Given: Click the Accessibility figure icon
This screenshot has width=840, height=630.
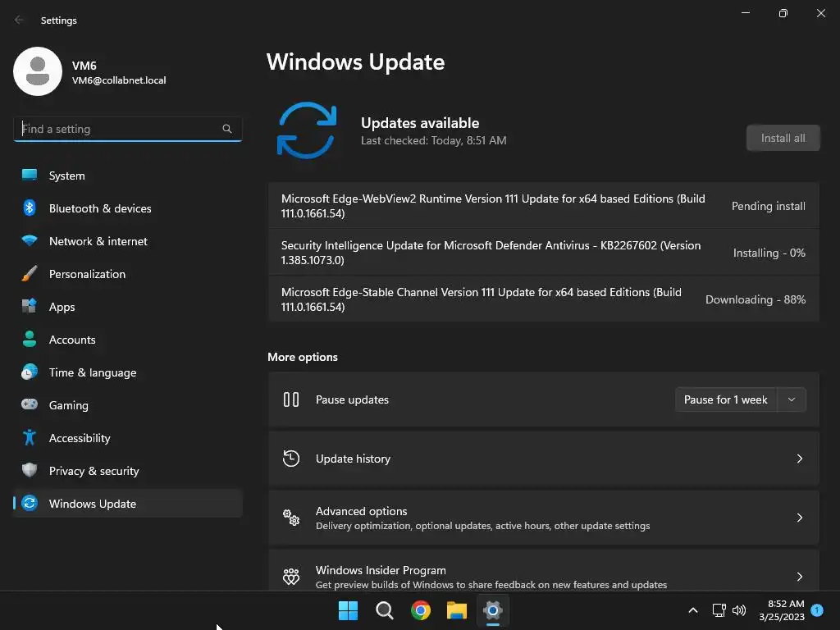Looking at the screenshot, I should (x=30, y=438).
